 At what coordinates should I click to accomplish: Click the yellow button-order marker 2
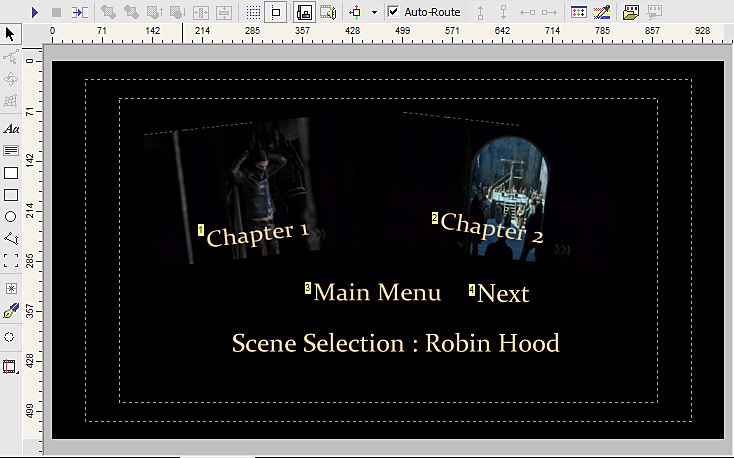tap(435, 218)
